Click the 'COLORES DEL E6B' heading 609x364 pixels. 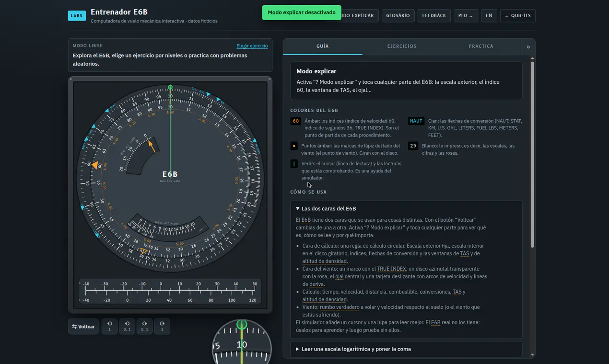point(314,111)
